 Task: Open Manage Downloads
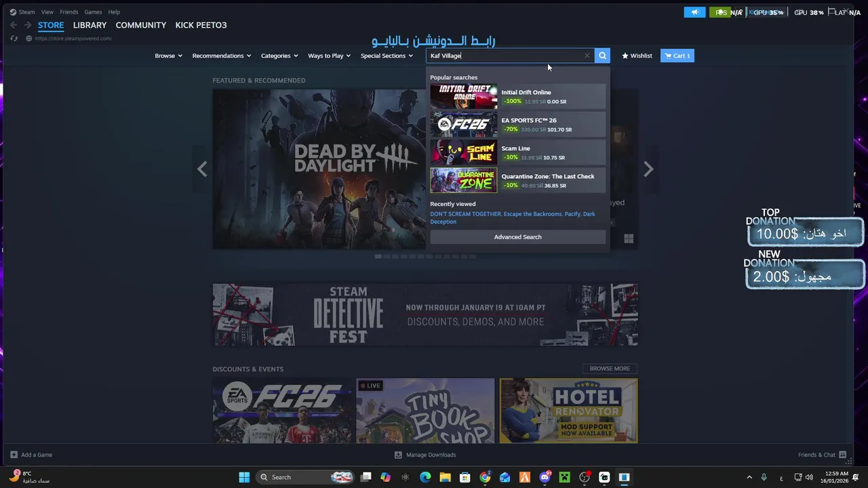point(425,455)
